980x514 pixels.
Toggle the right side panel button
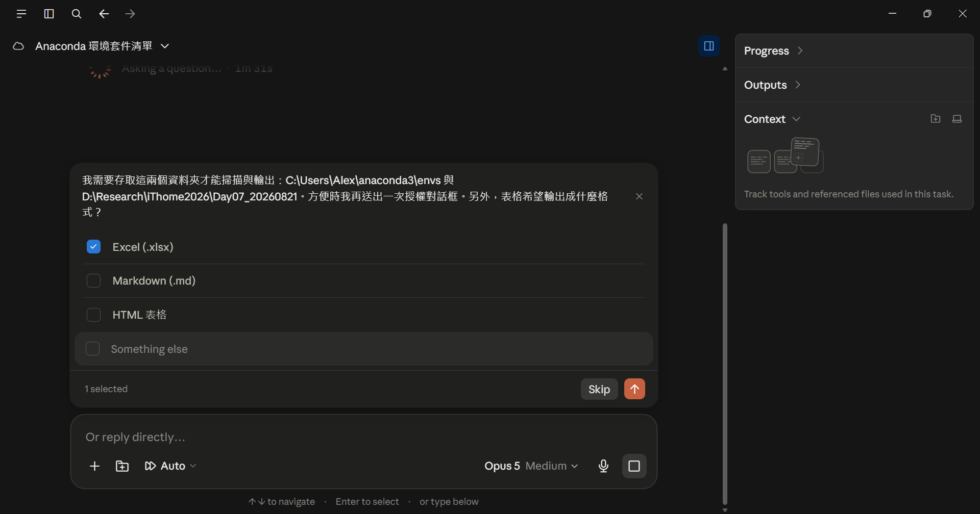click(709, 46)
